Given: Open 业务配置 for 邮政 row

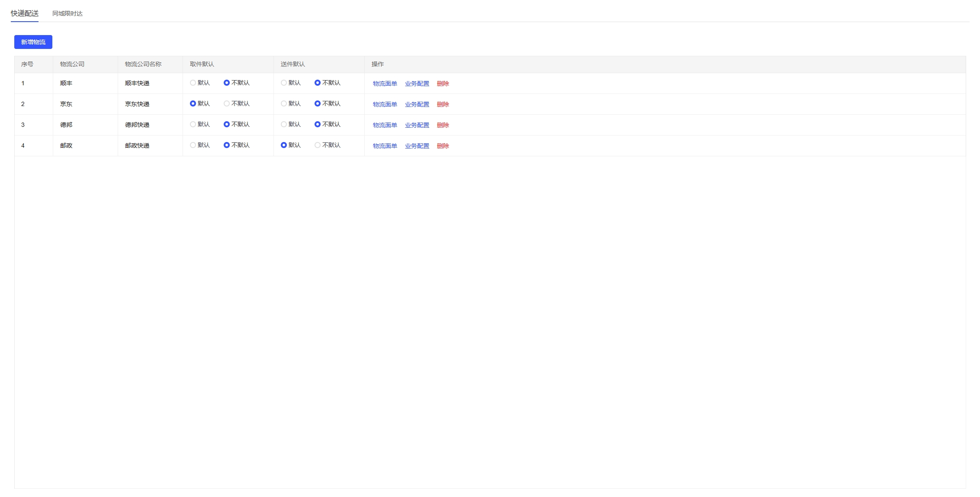Looking at the screenshot, I should point(417,146).
